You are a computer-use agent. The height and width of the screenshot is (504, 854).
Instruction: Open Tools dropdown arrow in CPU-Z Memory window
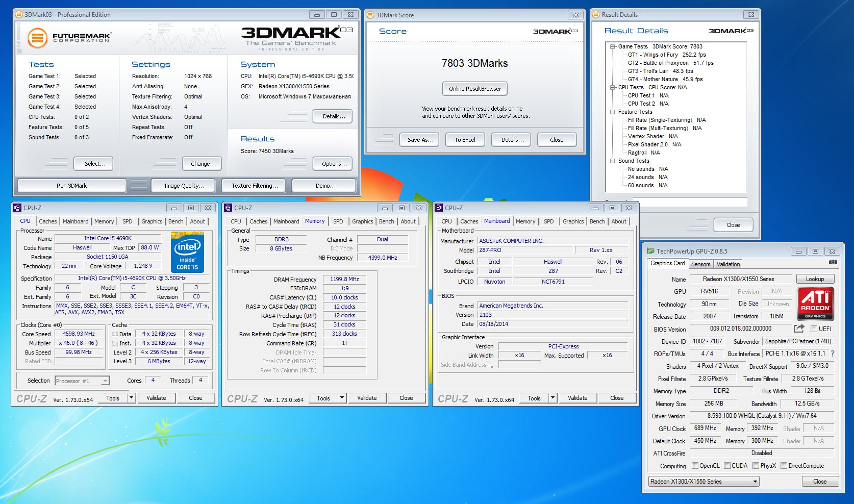tap(342, 398)
